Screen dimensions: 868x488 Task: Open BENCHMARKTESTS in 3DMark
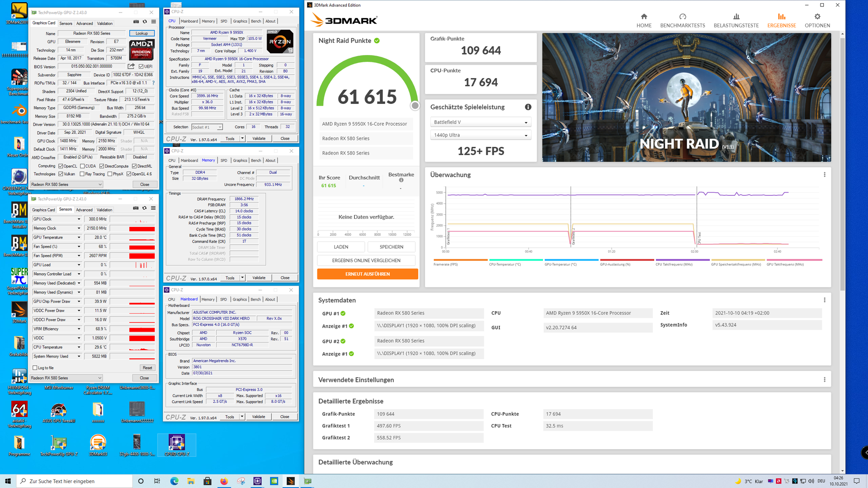[x=682, y=21]
